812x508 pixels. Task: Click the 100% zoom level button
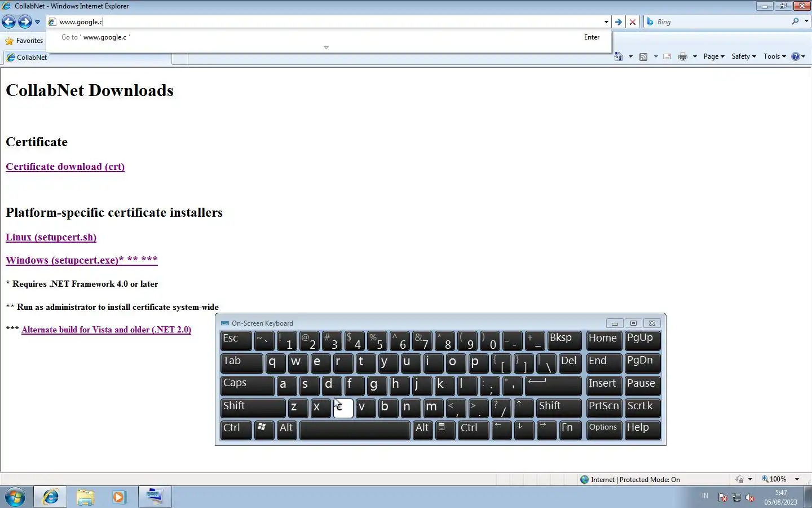tap(774, 479)
